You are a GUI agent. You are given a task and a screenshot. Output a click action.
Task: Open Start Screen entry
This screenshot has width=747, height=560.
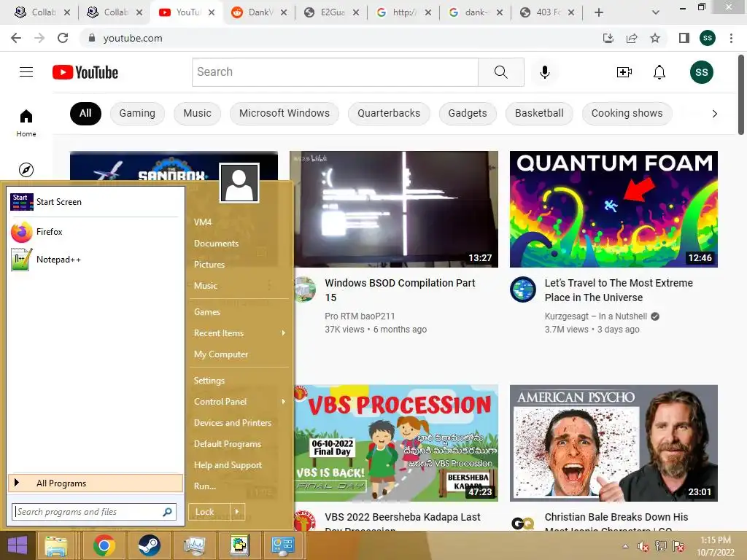(x=94, y=202)
